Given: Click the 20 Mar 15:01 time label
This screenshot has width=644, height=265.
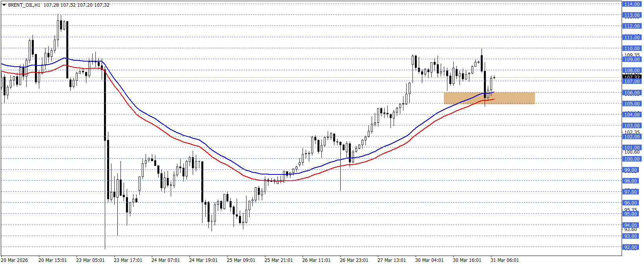Looking at the screenshot, I should coord(53,260).
